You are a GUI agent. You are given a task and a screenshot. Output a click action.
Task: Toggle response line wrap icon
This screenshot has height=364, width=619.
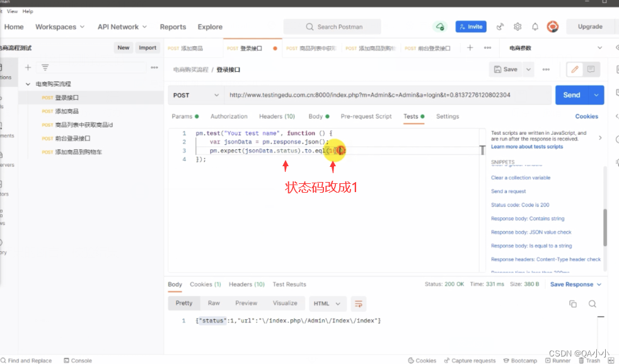point(359,304)
